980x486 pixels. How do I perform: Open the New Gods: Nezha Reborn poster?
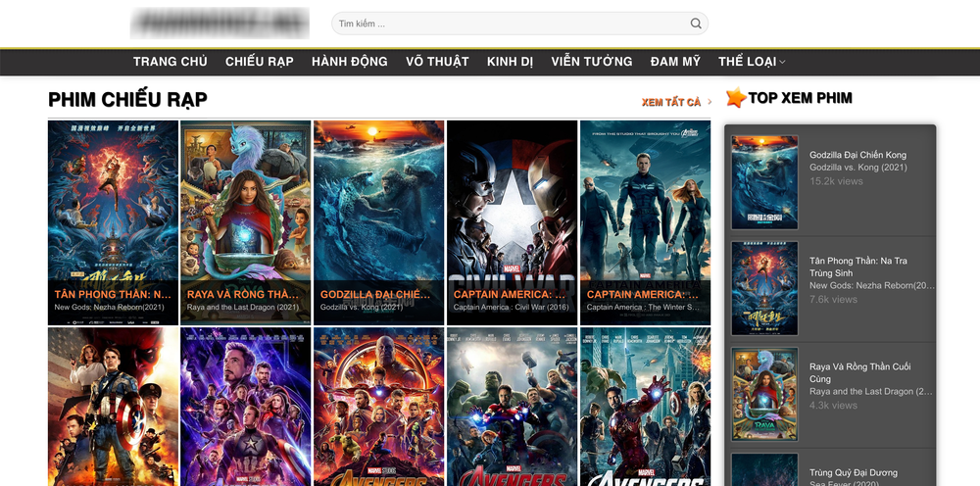click(x=113, y=222)
